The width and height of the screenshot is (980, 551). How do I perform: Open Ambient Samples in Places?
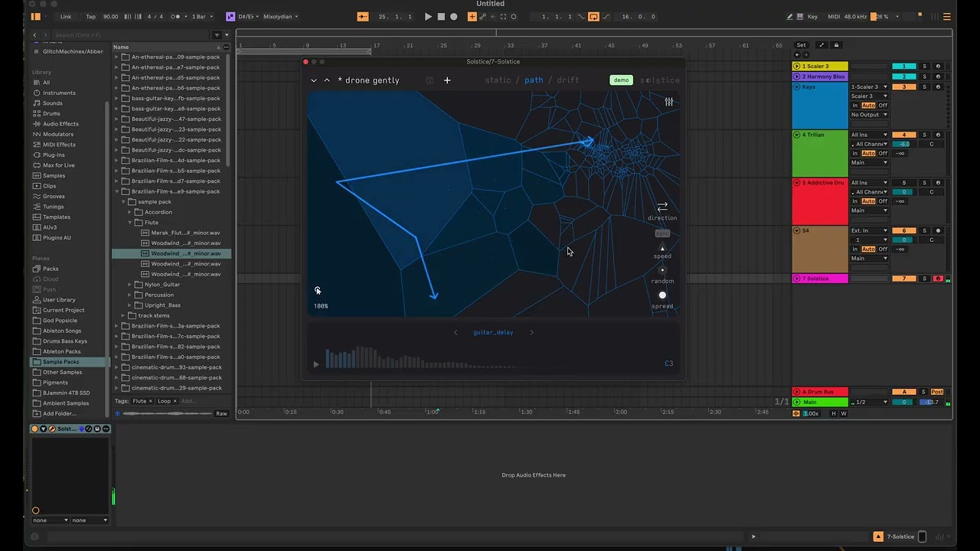[x=66, y=403]
